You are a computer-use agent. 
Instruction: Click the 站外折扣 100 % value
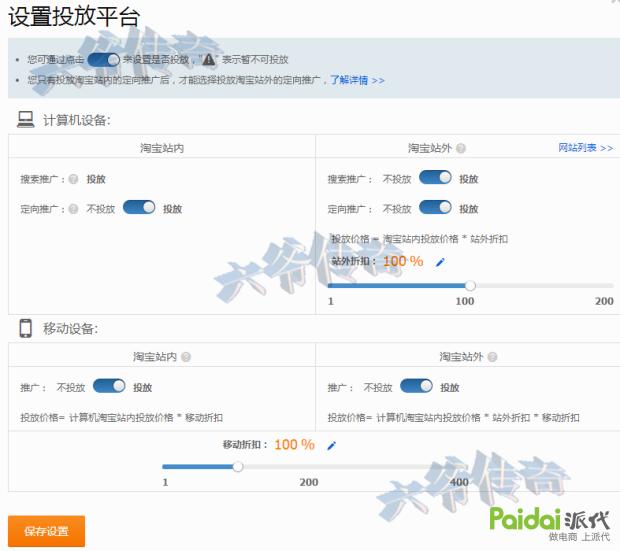point(403,261)
